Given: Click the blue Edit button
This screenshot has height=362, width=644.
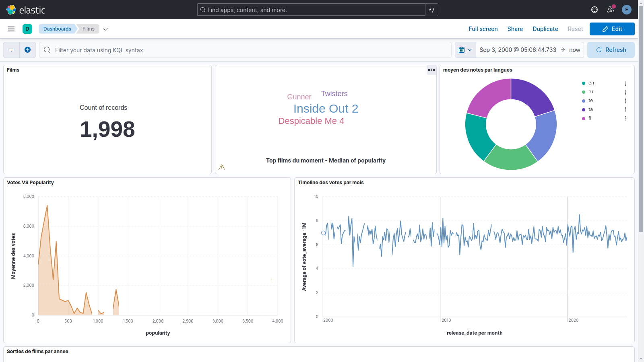Looking at the screenshot, I should [612, 29].
